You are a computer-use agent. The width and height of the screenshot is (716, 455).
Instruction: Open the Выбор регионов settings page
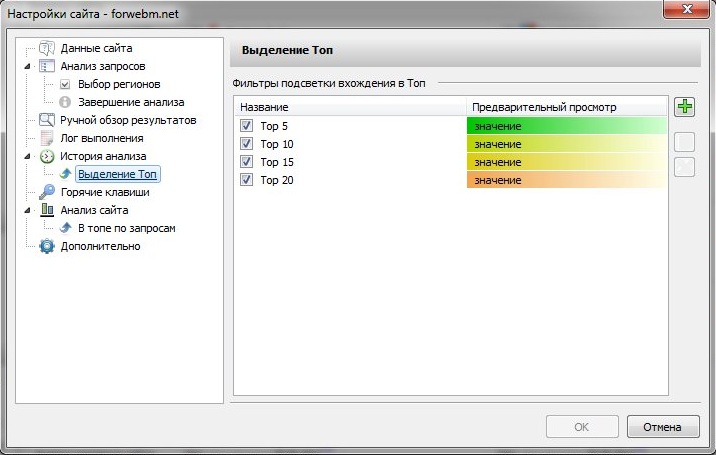click(x=118, y=84)
